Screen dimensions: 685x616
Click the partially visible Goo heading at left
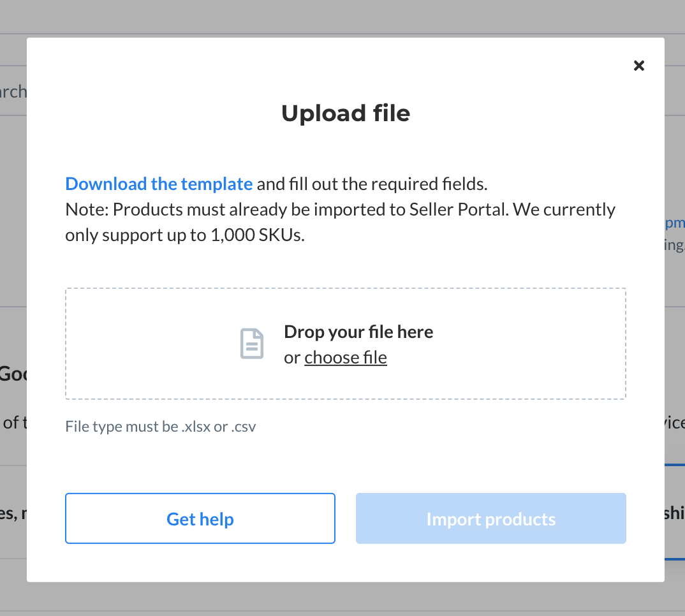click(13, 374)
